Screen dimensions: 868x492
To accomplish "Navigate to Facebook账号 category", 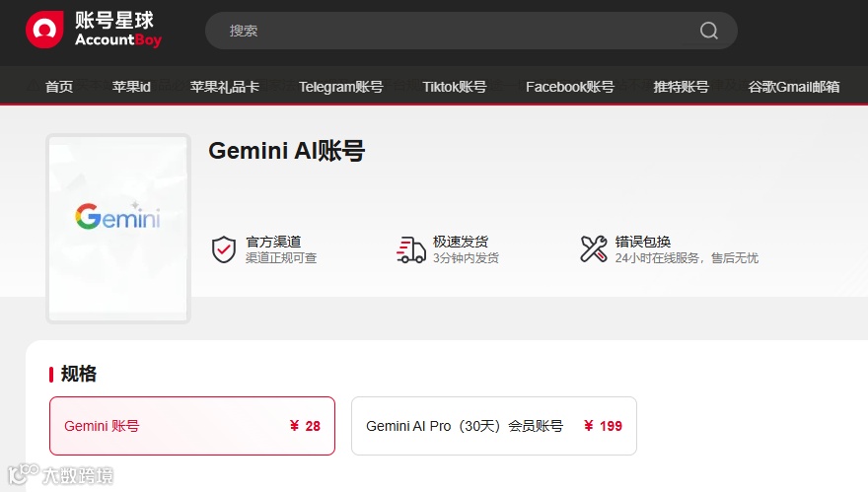I will [x=570, y=87].
